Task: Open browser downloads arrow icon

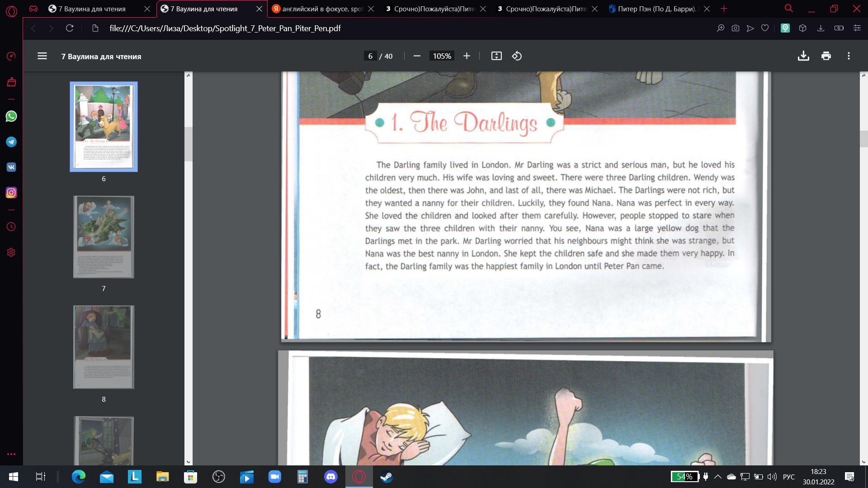Action: (821, 28)
